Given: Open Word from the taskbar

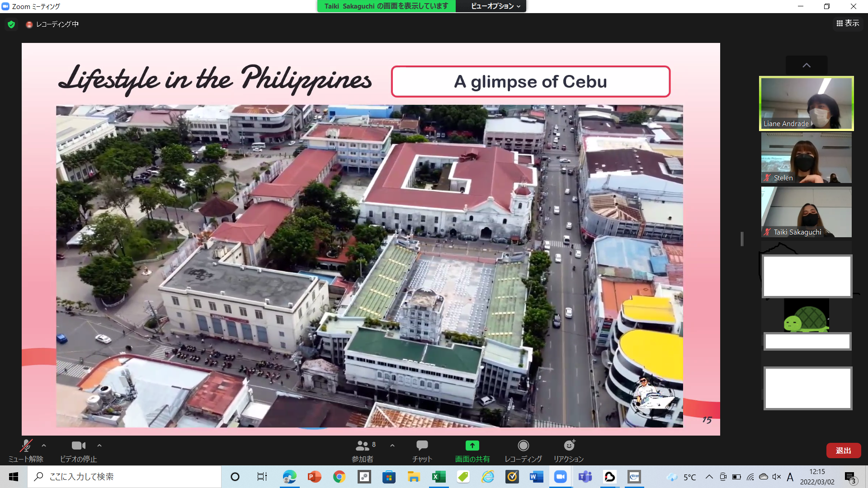Looking at the screenshot, I should [x=537, y=477].
